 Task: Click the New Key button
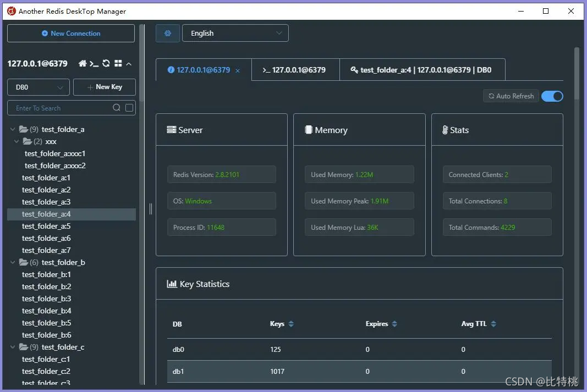(105, 87)
